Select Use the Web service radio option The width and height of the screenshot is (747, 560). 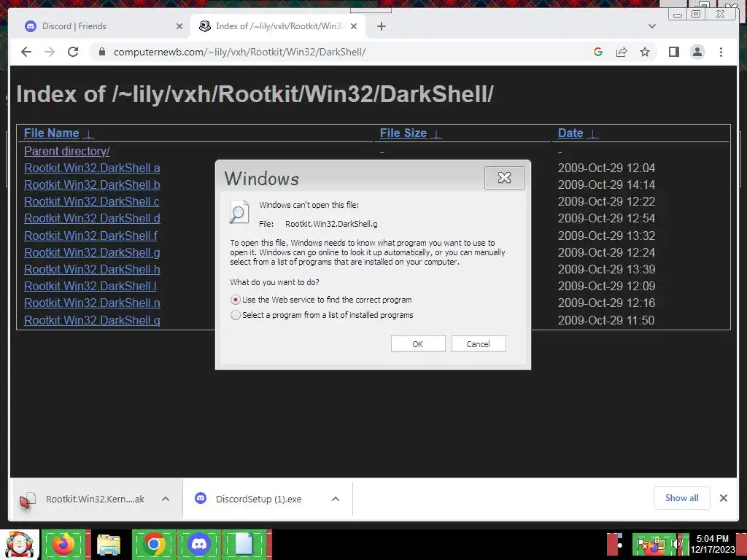pyautogui.click(x=236, y=300)
